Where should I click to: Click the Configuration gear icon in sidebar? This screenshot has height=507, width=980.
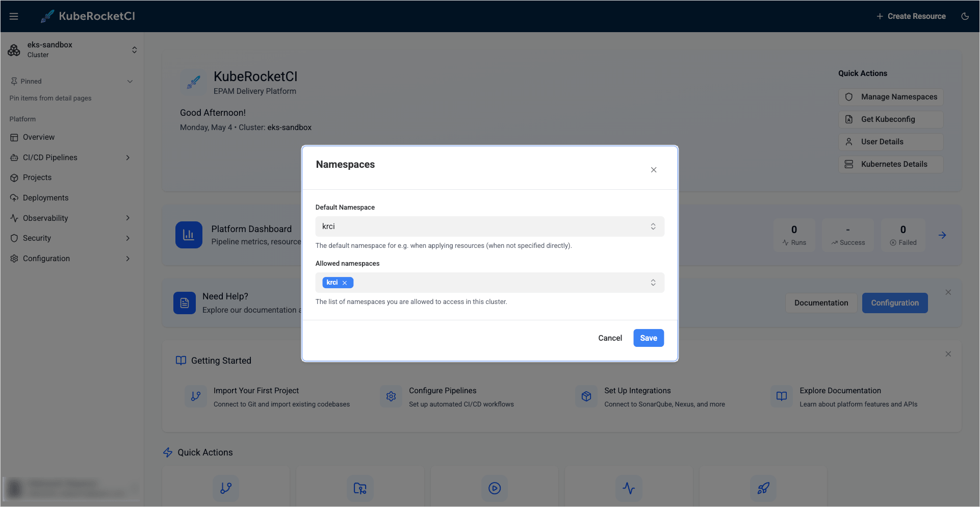coord(14,259)
